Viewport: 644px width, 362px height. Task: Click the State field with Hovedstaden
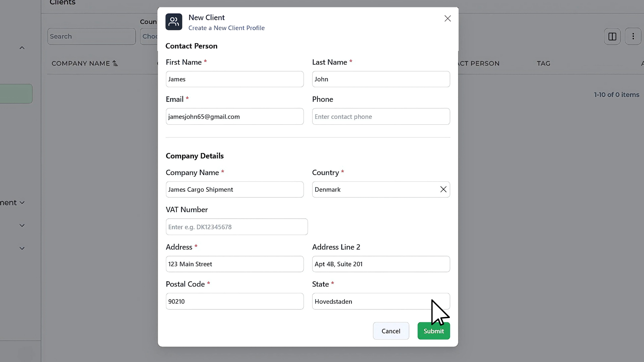[x=369, y=301]
